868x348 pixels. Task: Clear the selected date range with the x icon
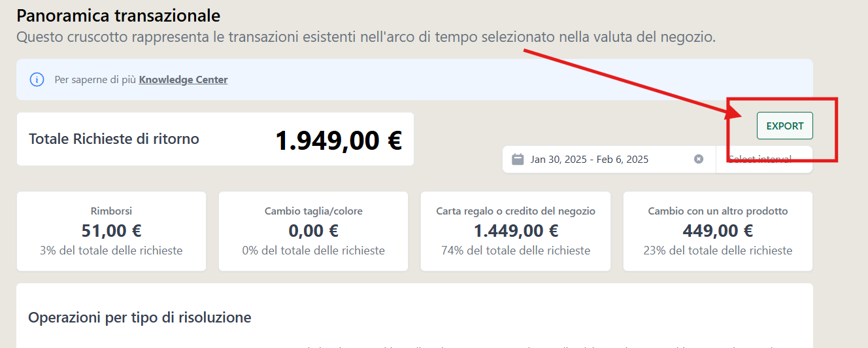point(699,159)
